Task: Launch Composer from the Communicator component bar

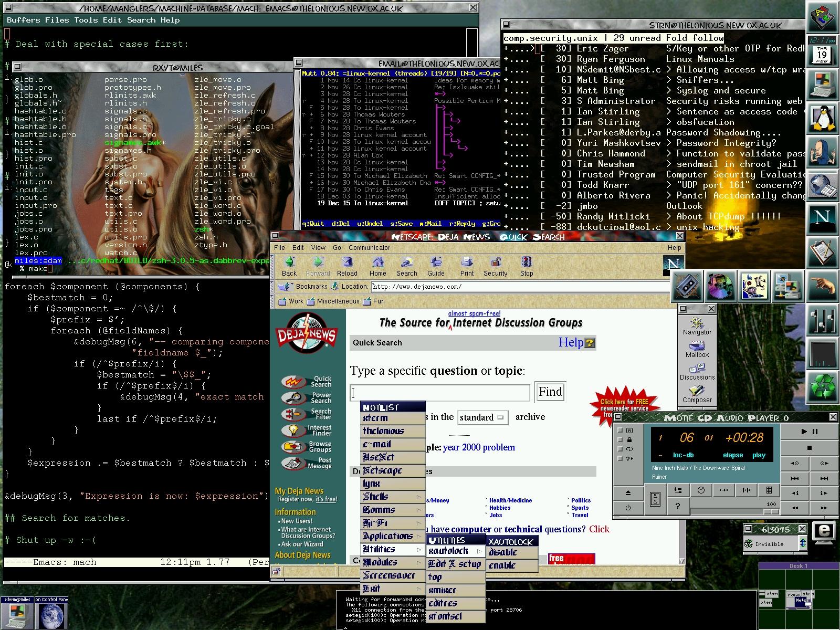Action: point(697,394)
